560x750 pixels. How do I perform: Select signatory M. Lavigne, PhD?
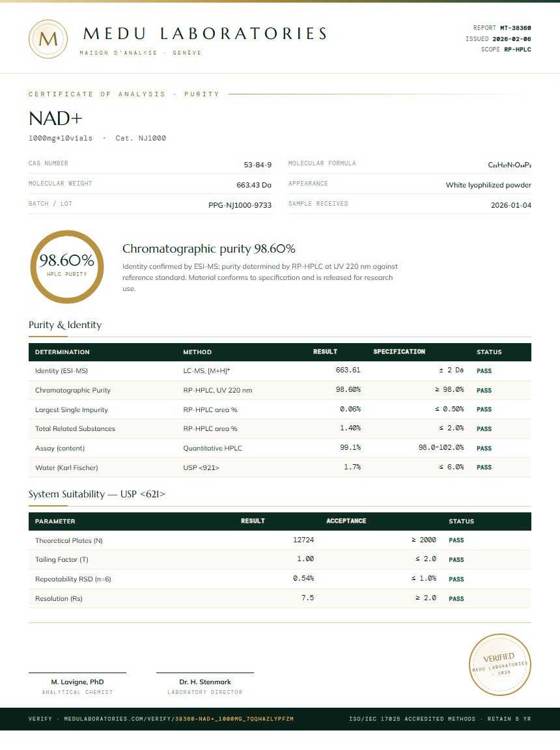77,682
